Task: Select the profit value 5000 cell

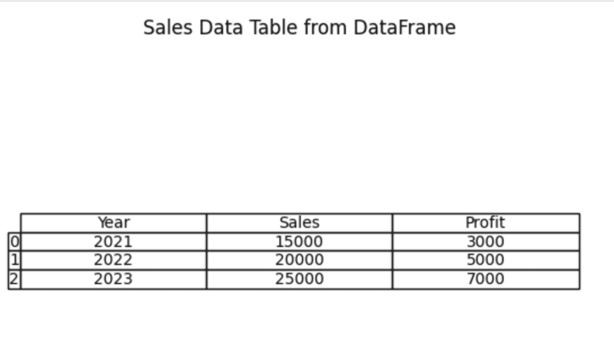Action: 485,260
